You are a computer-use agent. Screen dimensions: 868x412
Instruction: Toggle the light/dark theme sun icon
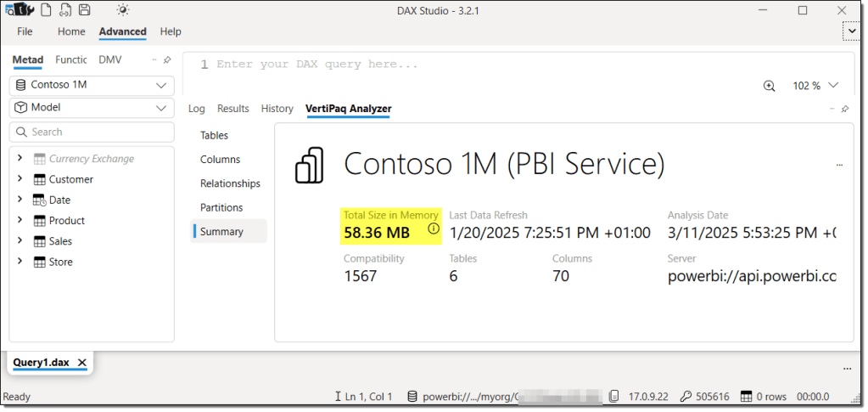click(123, 10)
